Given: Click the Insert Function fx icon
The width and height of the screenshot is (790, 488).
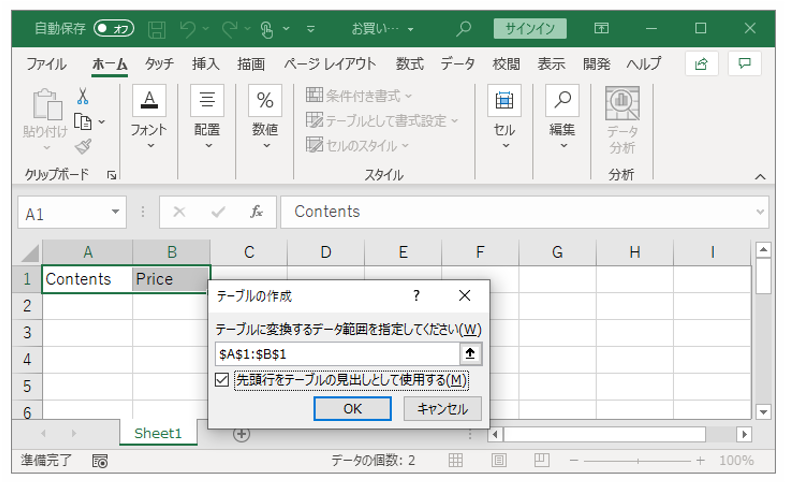Looking at the screenshot, I should pos(256,212).
